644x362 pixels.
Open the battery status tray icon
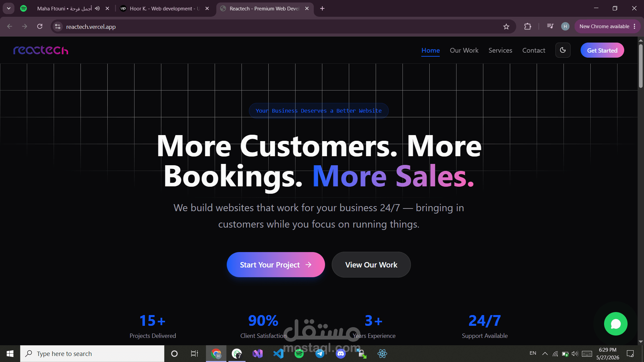point(565,354)
